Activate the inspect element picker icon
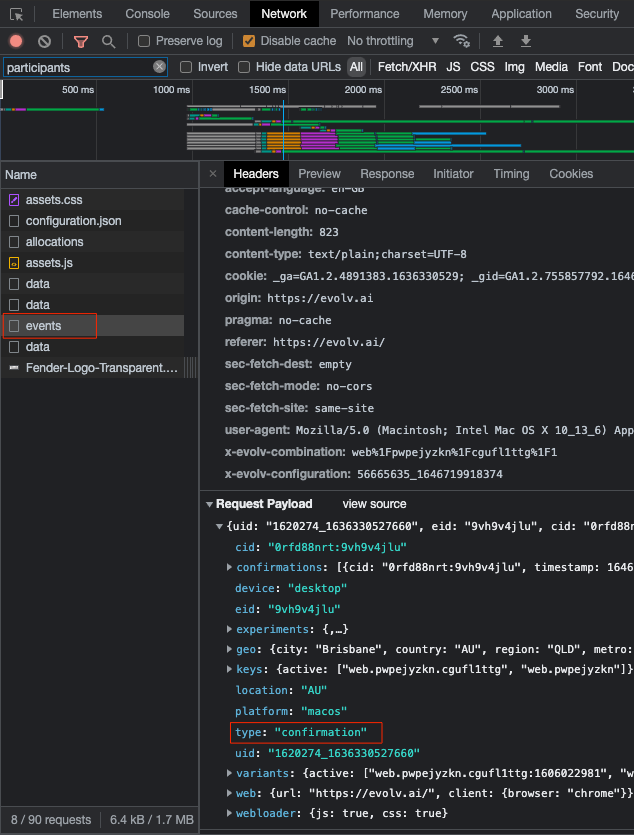 click(x=17, y=14)
